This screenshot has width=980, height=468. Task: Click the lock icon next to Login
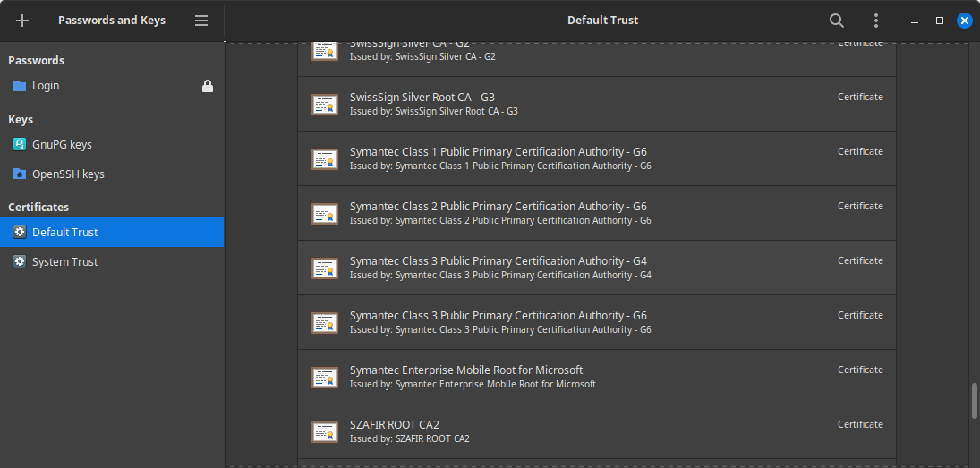click(x=208, y=86)
